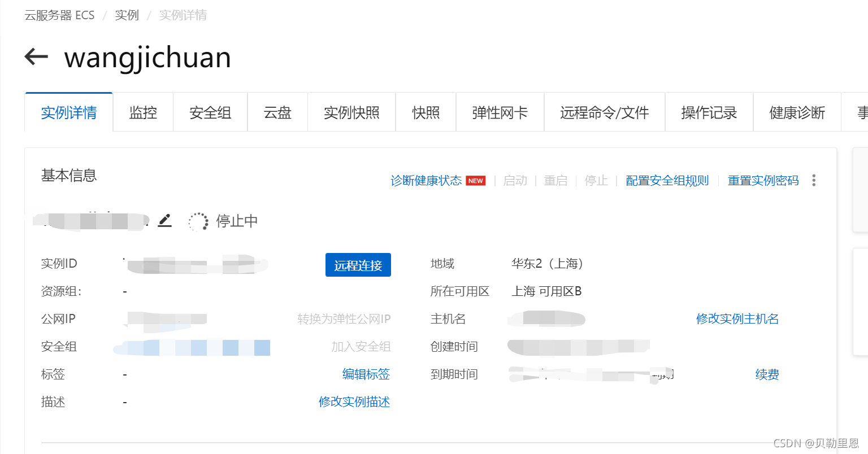Viewport: 868px width, 454px height.
Task: Click the 到期时间 label
Action: click(x=454, y=374)
